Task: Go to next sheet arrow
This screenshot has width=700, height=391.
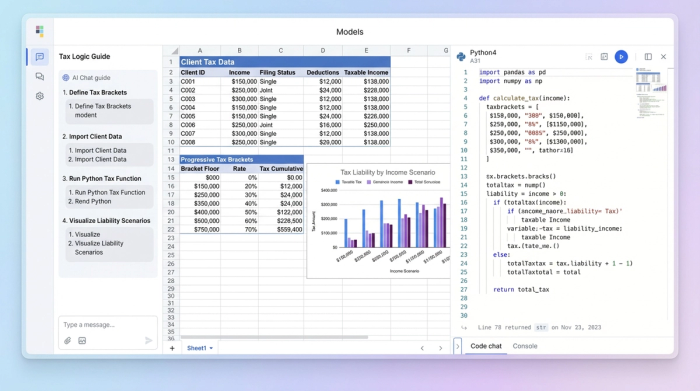Action: (x=441, y=348)
